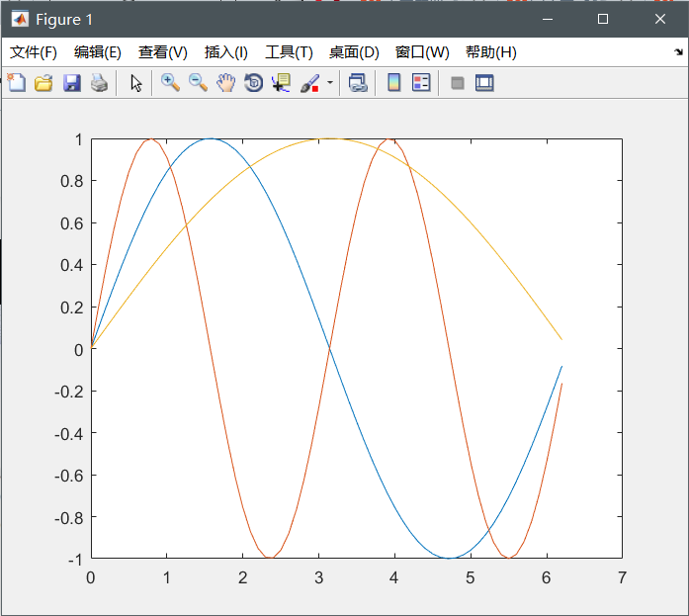Insert a legend via toolbar icon
Screen dimensions: 689x616
click(421, 83)
